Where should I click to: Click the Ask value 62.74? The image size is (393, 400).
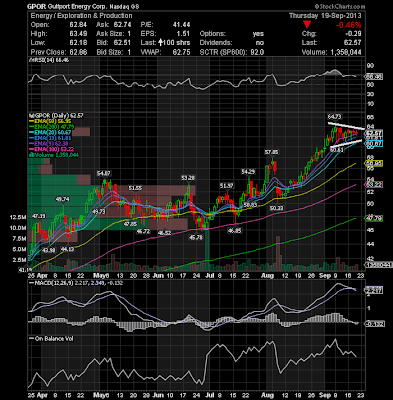(x=122, y=25)
